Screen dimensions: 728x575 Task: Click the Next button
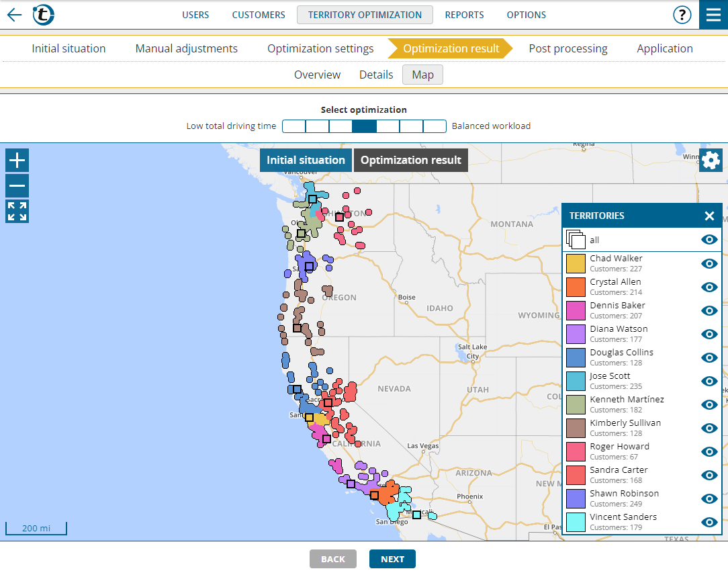pos(392,559)
